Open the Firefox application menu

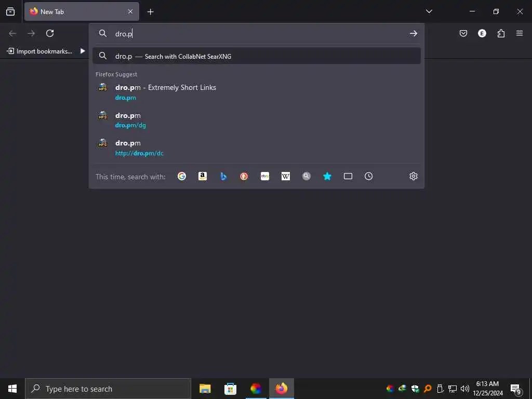click(520, 33)
